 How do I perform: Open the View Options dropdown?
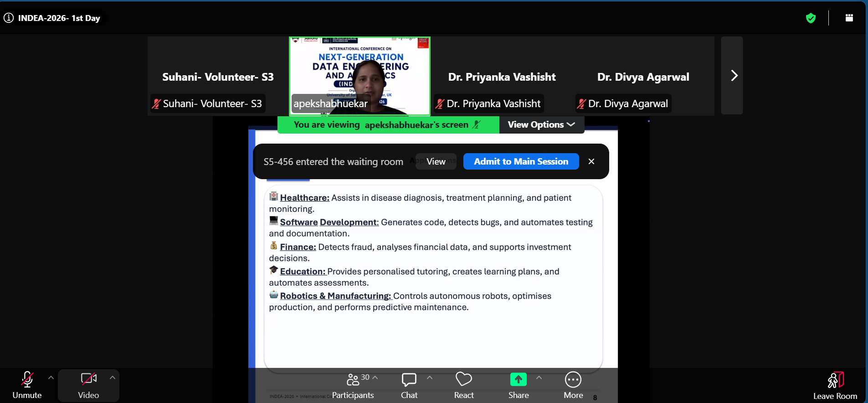pyautogui.click(x=541, y=124)
